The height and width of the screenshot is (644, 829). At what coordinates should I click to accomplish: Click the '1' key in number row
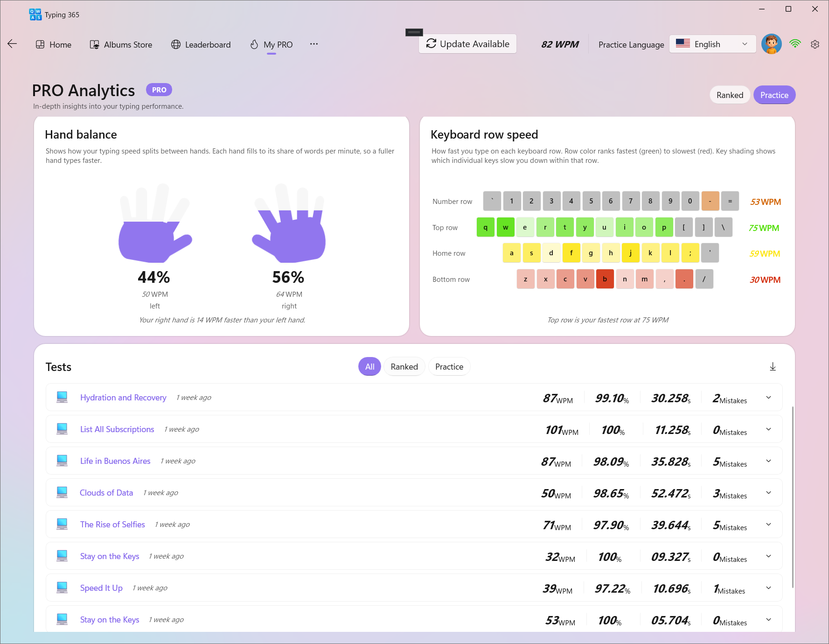pyautogui.click(x=512, y=201)
